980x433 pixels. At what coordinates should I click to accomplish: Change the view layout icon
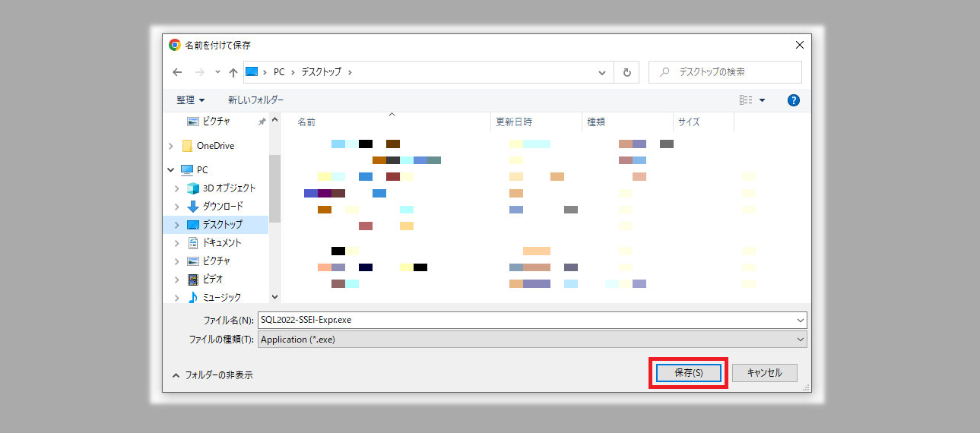(x=746, y=100)
